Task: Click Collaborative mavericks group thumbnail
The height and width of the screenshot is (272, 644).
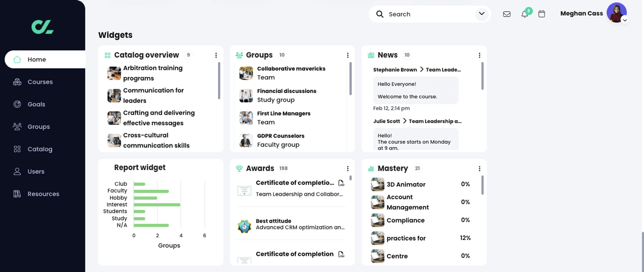Action: [x=246, y=73]
